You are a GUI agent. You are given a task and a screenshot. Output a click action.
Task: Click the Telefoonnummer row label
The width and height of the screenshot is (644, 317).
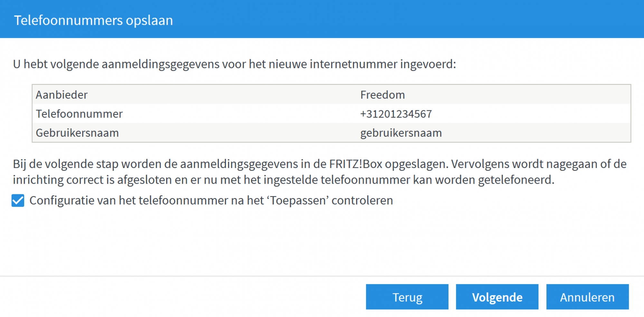[79, 114]
